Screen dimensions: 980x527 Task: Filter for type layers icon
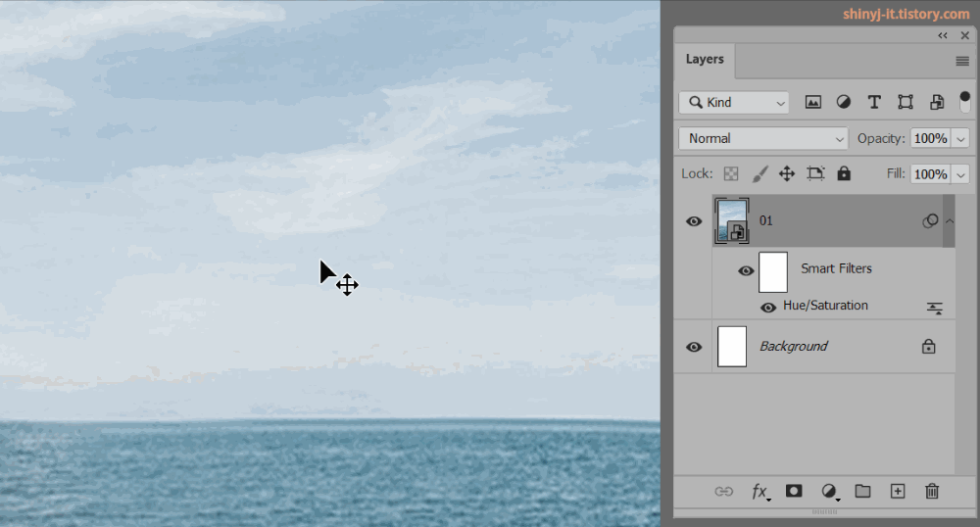(x=874, y=103)
